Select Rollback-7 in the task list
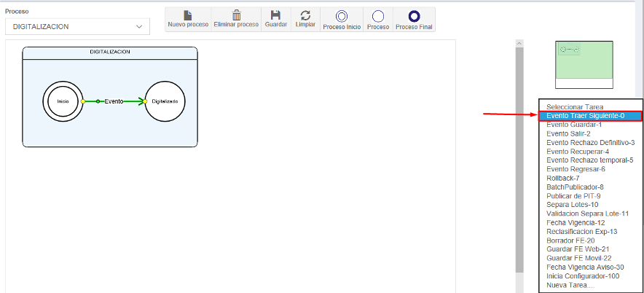This screenshot has width=644, height=293. point(563,178)
